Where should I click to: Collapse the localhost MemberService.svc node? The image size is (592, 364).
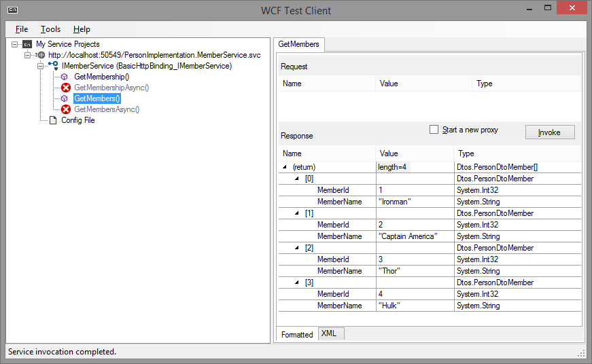point(27,55)
